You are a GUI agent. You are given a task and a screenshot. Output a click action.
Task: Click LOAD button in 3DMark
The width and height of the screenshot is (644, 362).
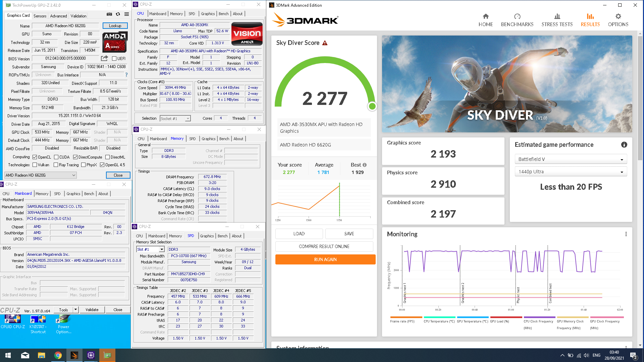[299, 234]
